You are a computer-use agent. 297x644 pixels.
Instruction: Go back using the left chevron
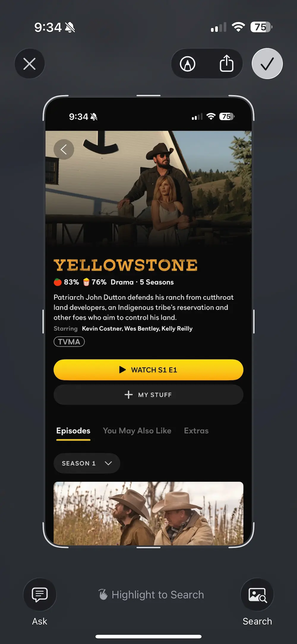[64, 150]
